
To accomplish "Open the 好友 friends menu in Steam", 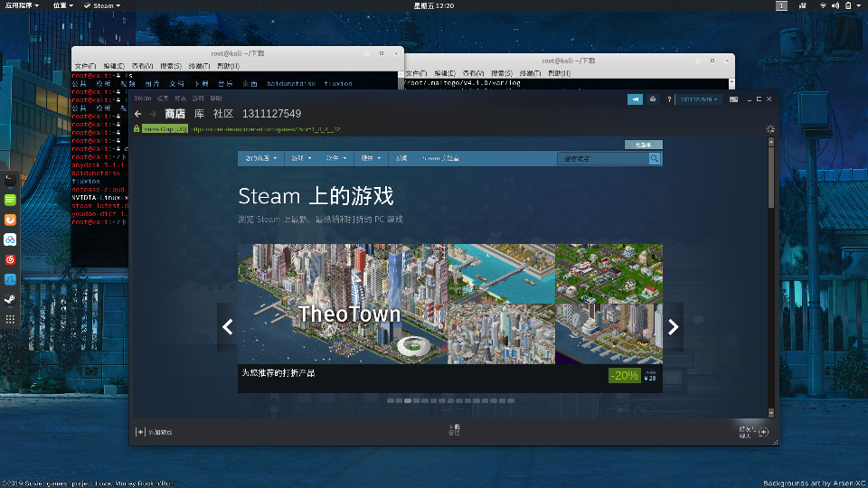I will 181,99.
